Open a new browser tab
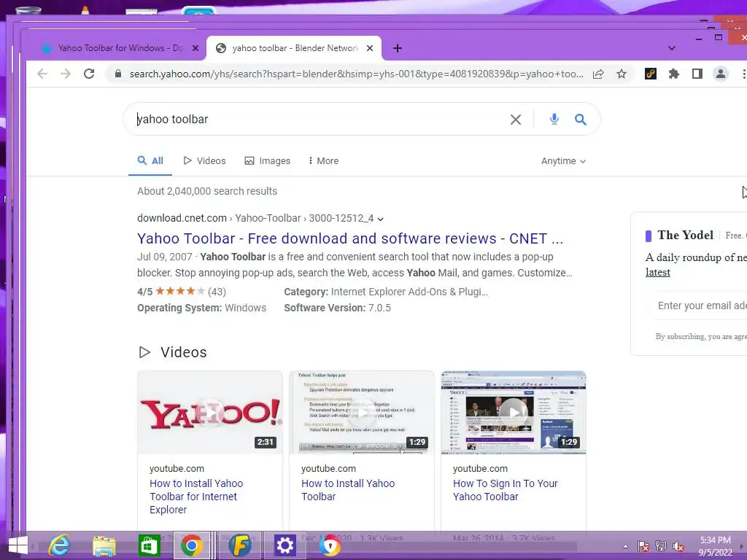The width and height of the screenshot is (747, 560). click(x=398, y=48)
